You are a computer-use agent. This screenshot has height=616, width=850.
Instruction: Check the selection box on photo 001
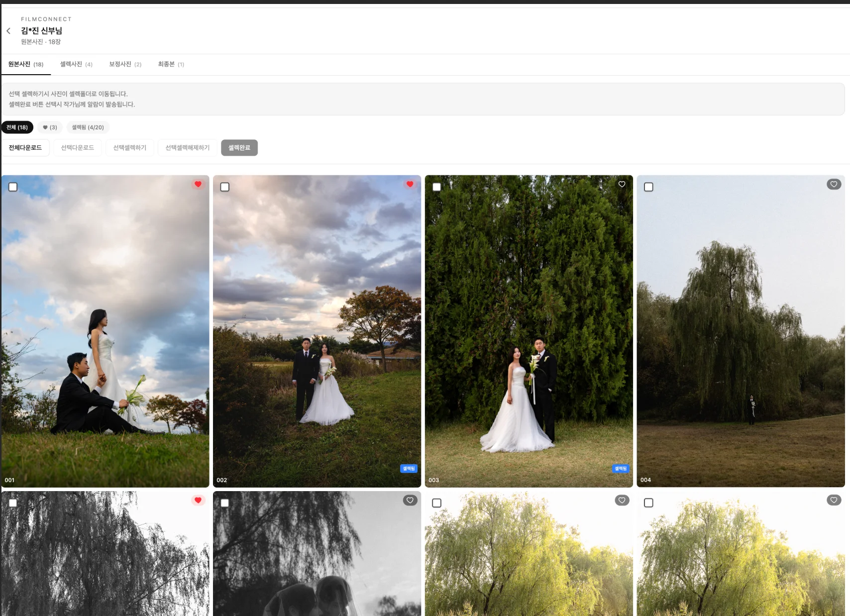[x=13, y=187]
